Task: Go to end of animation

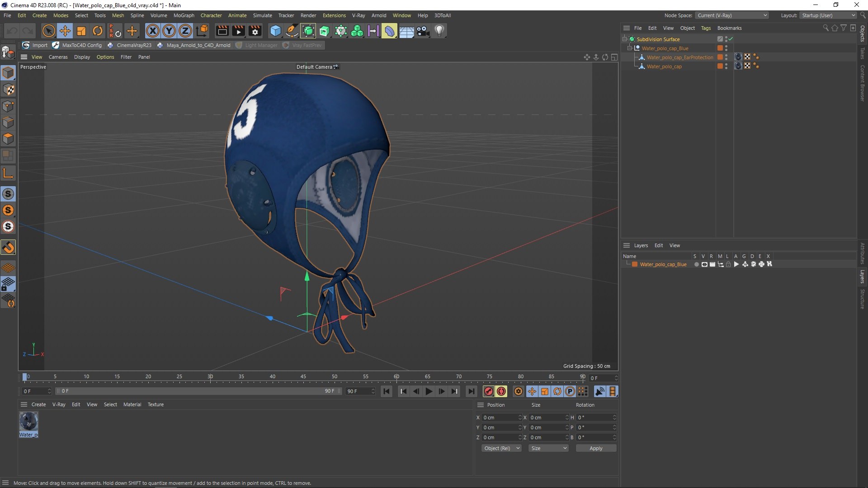Action: coord(471,392)
